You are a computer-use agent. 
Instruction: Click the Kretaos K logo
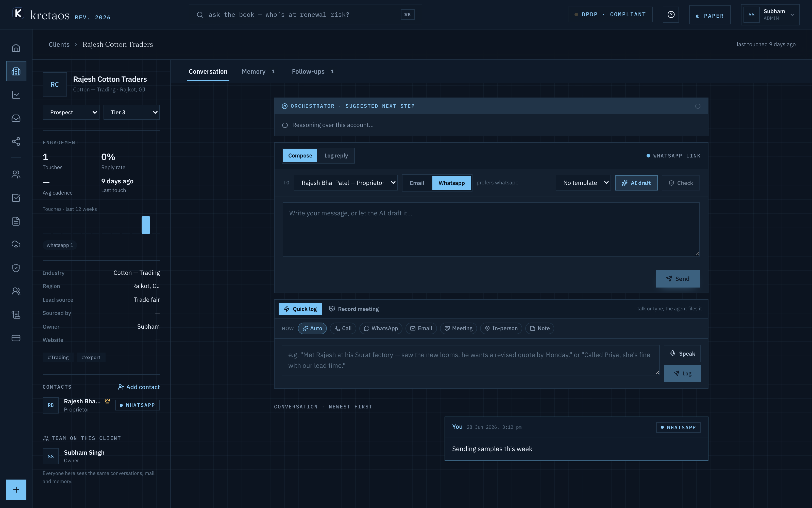(x=18, y=14)
